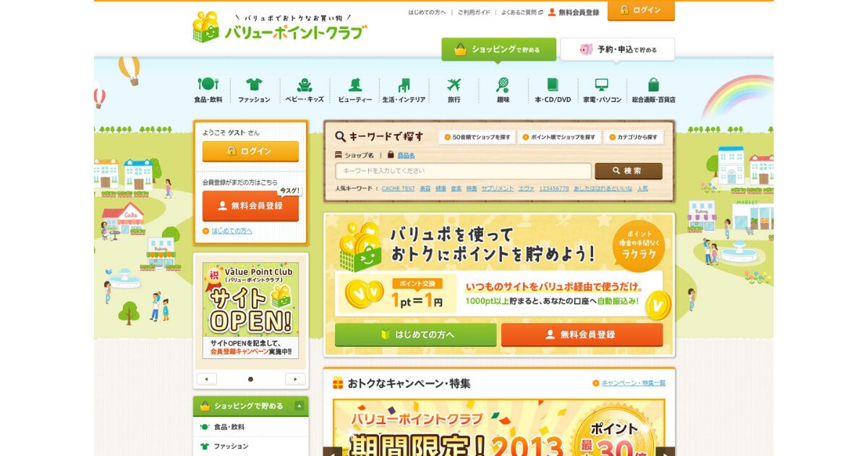Click the CACHE TEST popular keyword
Viewport: 868px width, 456px height.
[399, 188]
